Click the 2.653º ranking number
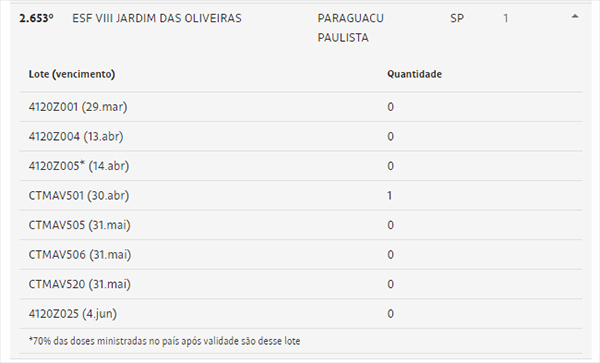 coord(36,18)
